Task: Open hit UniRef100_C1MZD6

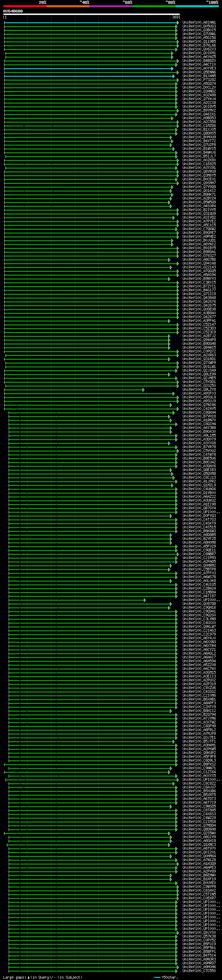Action: 199,125
